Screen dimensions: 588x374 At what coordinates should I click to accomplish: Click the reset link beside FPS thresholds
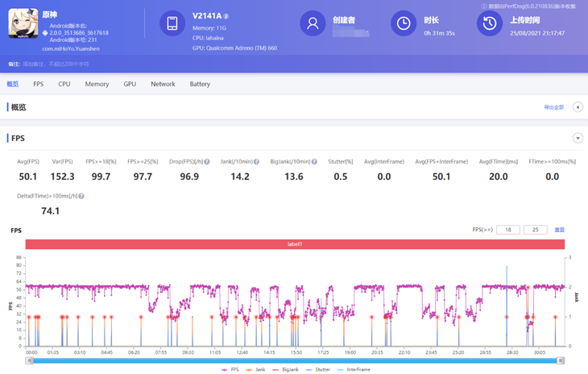click(559, 230)
